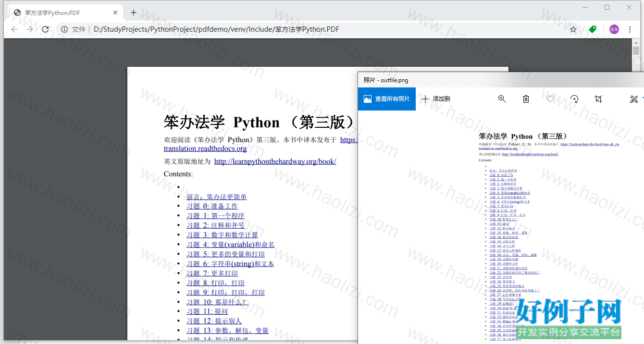Image resolution: width=644 pixels, height=344 pixels.
Task: Open 习题 11: 提问 link
Action: [x=207, y=311]
